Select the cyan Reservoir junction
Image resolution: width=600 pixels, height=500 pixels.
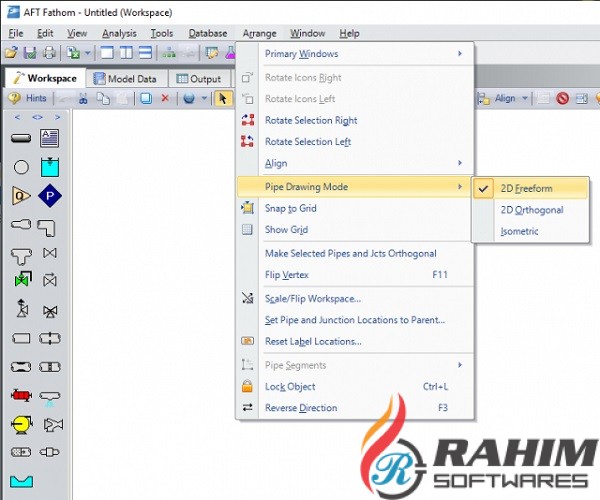point(50,167)
